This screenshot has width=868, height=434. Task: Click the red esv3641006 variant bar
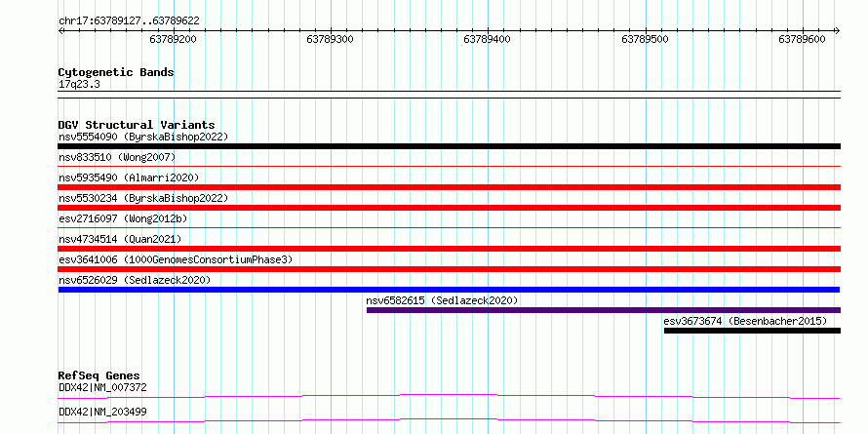[x=449, y=269]
